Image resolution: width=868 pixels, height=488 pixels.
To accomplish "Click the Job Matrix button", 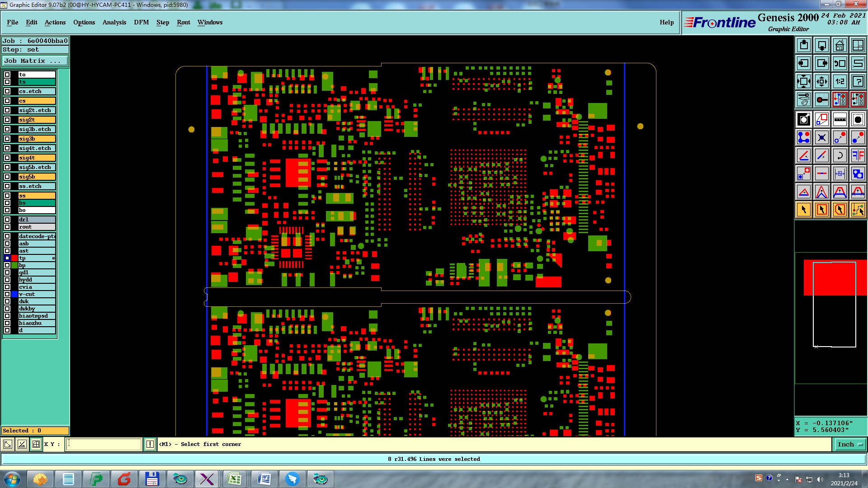I will (x=35, y=61).
